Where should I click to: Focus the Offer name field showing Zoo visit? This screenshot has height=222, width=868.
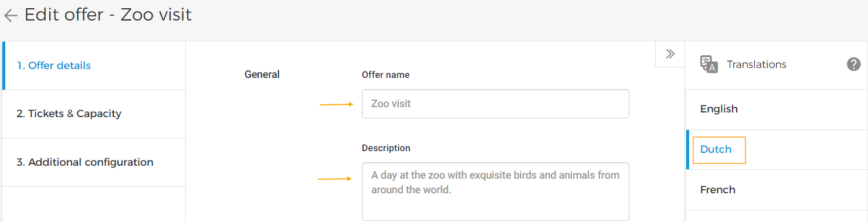pyautogui.click(x=496, y=104)
